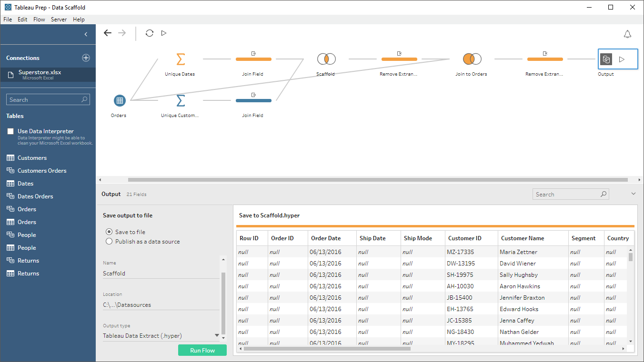
Task: Open the Server menu
Action: coord(59,20)
